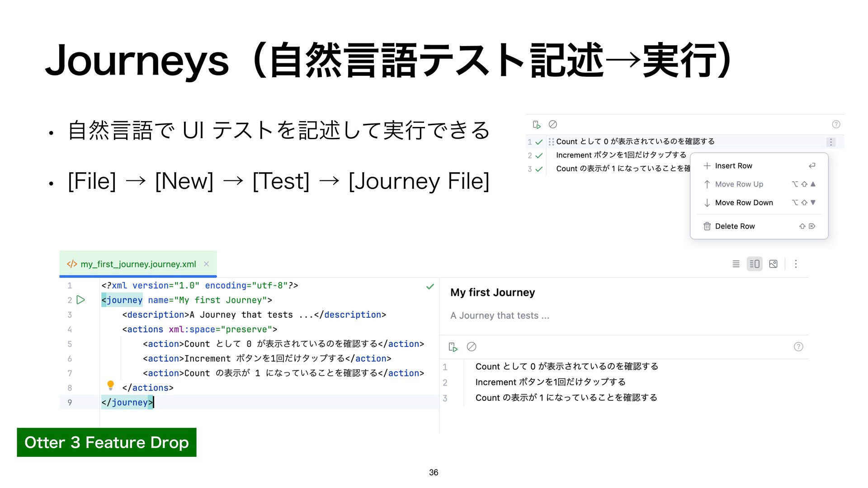
Task: Switch to preview-only view mode
Action: [774, 264]
